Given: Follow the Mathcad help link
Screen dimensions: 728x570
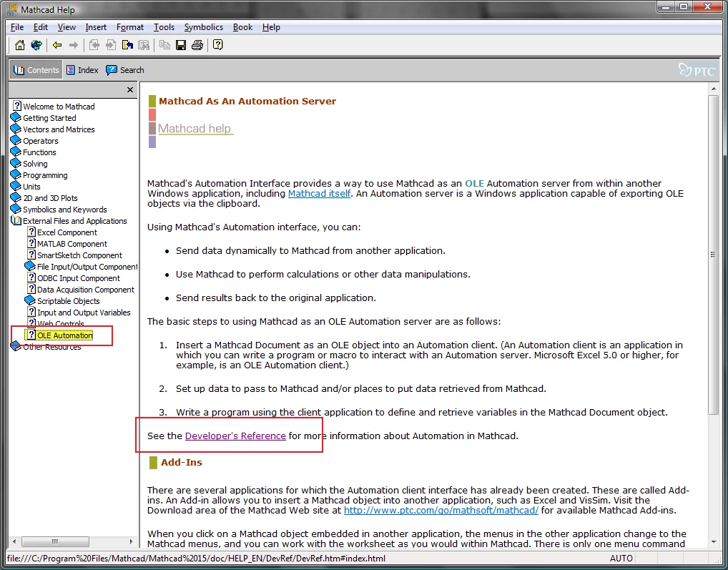Looking at the screenshot, I should [194, 128].
